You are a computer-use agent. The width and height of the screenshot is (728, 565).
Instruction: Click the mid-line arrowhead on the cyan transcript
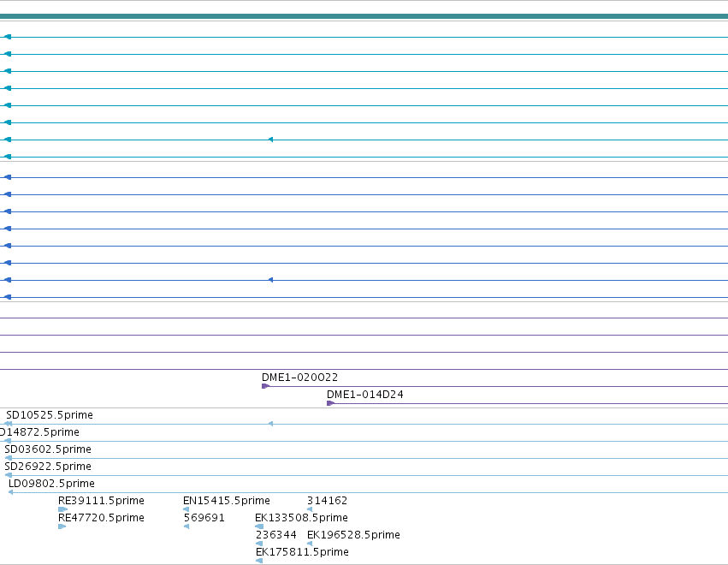(270, 140)
